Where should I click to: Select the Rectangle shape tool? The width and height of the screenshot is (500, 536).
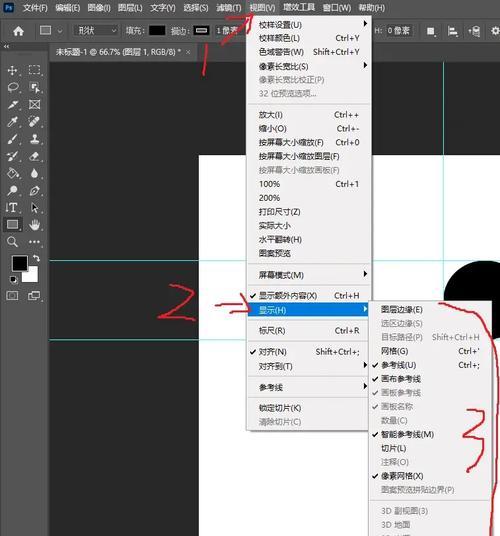point(13,225)
